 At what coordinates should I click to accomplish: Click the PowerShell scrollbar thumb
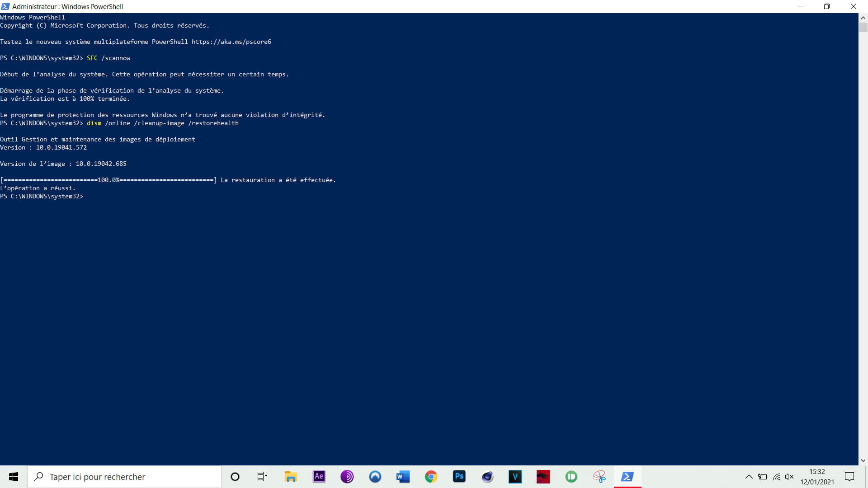[x=863, y=27]
